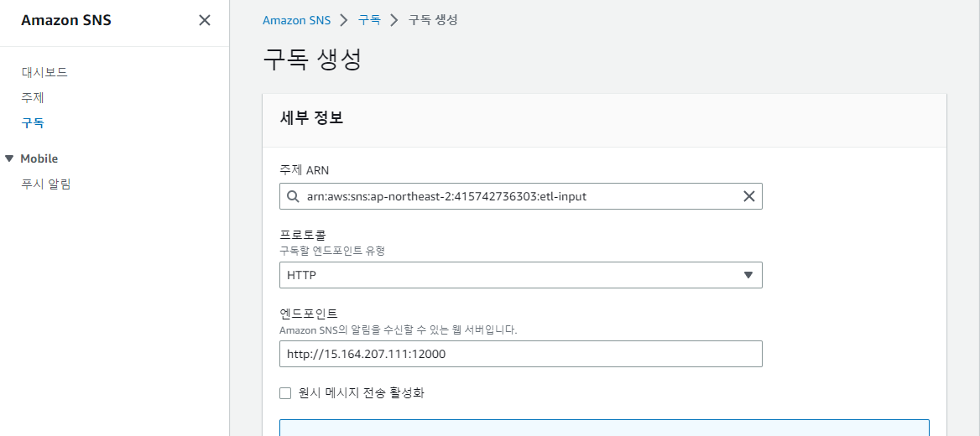
Task: Focus the 엔드포인트 URL input field
Action: pos(520,354)
